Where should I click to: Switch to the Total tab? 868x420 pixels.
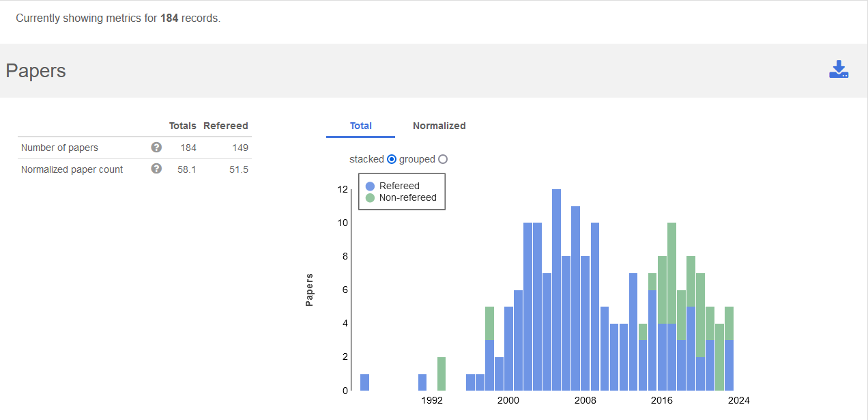point(360,126)
